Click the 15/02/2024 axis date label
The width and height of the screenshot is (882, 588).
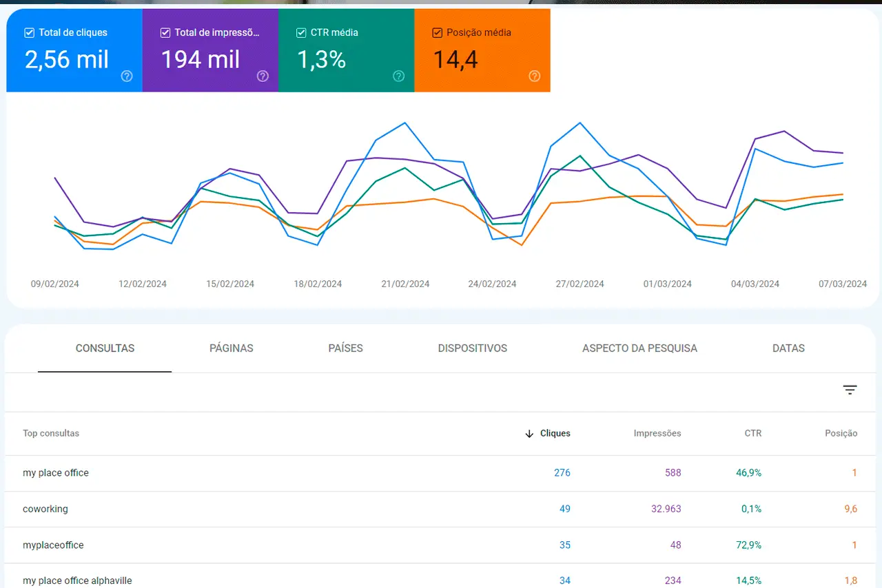[x=230, y=284]
